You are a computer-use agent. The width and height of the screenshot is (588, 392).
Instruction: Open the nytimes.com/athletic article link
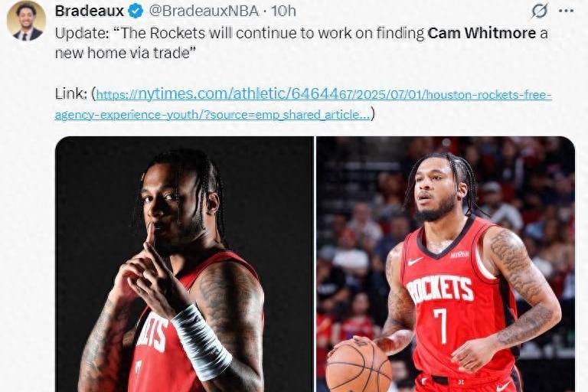point(324,94)
